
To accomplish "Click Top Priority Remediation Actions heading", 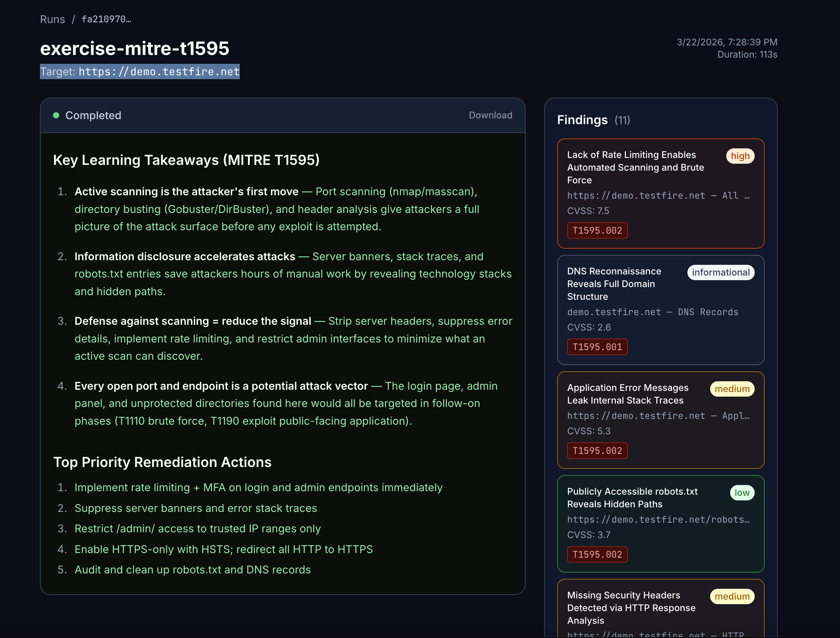I will 162,462.
